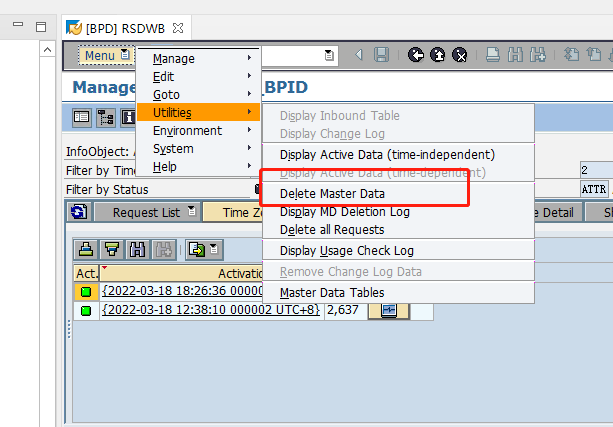Choose Master Data Tables

coord(398,292)
